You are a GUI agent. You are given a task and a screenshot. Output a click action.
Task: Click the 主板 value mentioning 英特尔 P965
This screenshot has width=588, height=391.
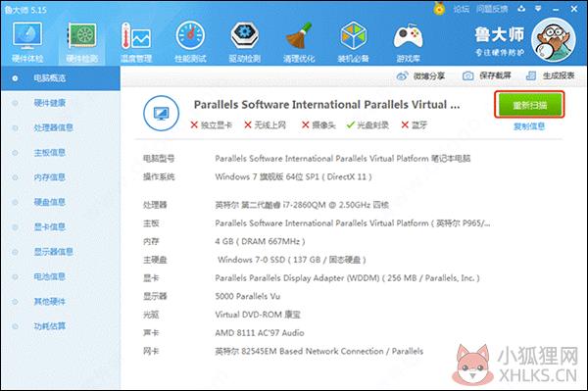click(x=353, y=223)
